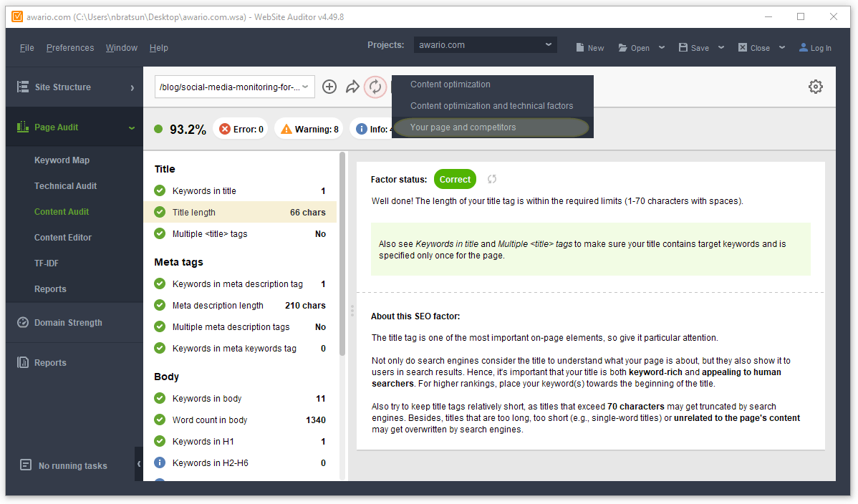The image size is (858, 504).
Task: Click the add page plus icon
Action: pyautogui.click(x=329, y=87)
